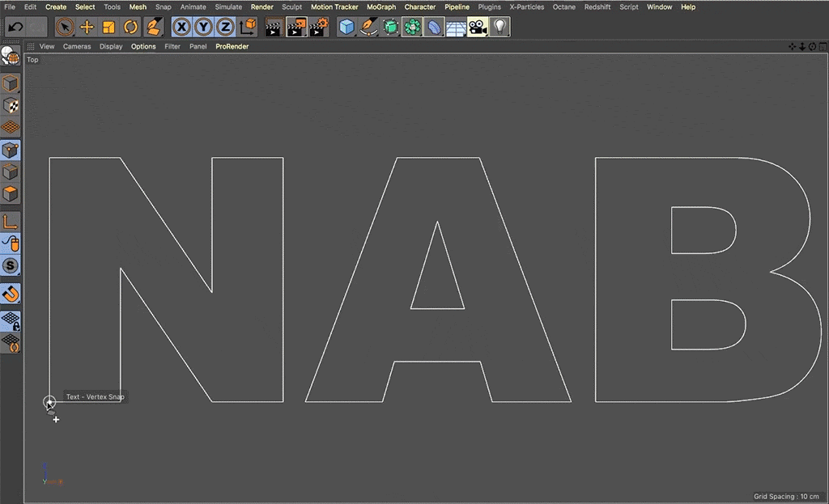Switch to Edges mode cube icon
This screenshot has width=829, height=504.
click(x=11, y=172)
